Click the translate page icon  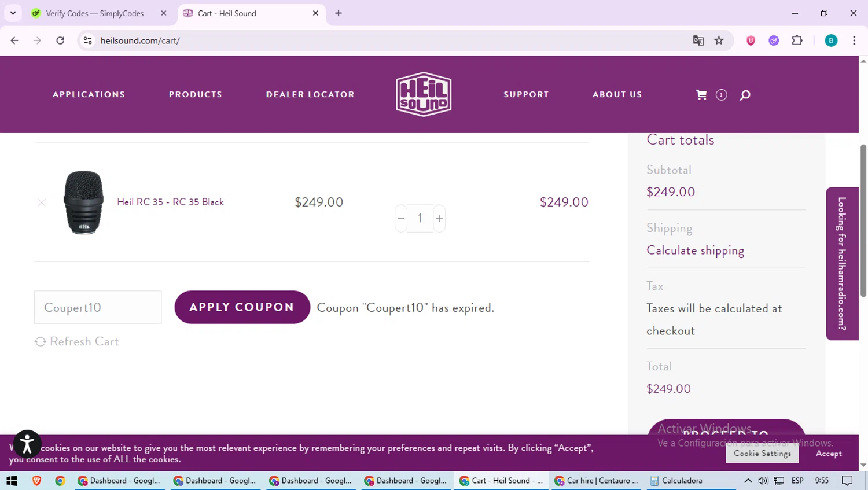pos(698,40)
